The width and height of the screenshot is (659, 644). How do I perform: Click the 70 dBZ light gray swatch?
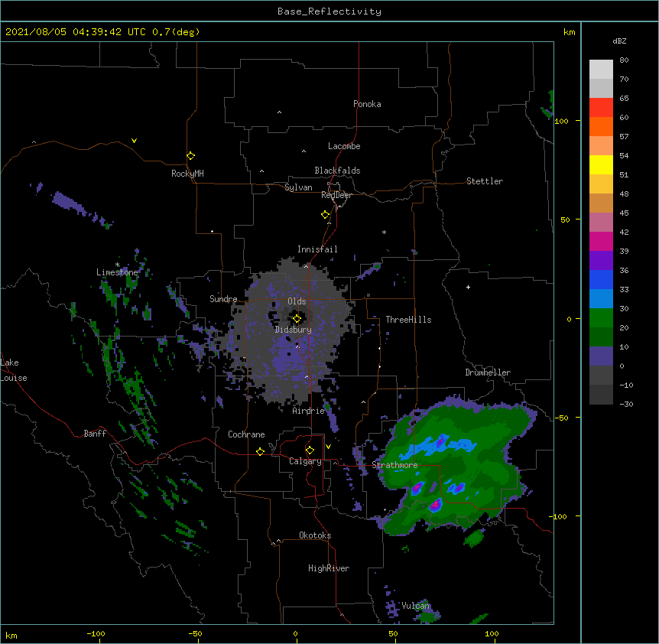[601, 70]
